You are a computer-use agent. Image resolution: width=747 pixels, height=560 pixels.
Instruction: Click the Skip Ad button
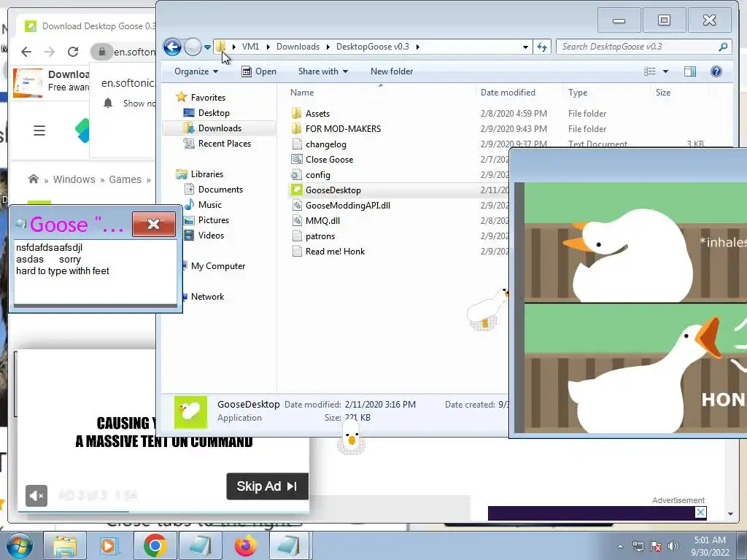[x=267, y=486]
